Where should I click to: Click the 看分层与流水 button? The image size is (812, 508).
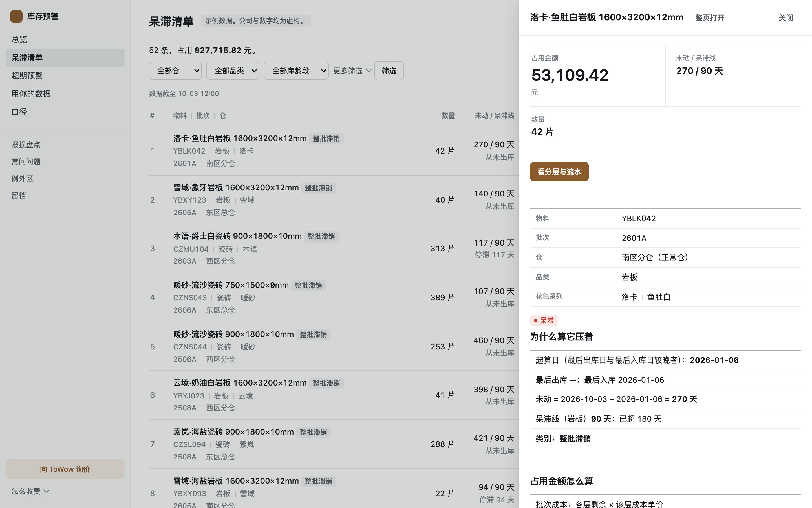coord(559,172)
